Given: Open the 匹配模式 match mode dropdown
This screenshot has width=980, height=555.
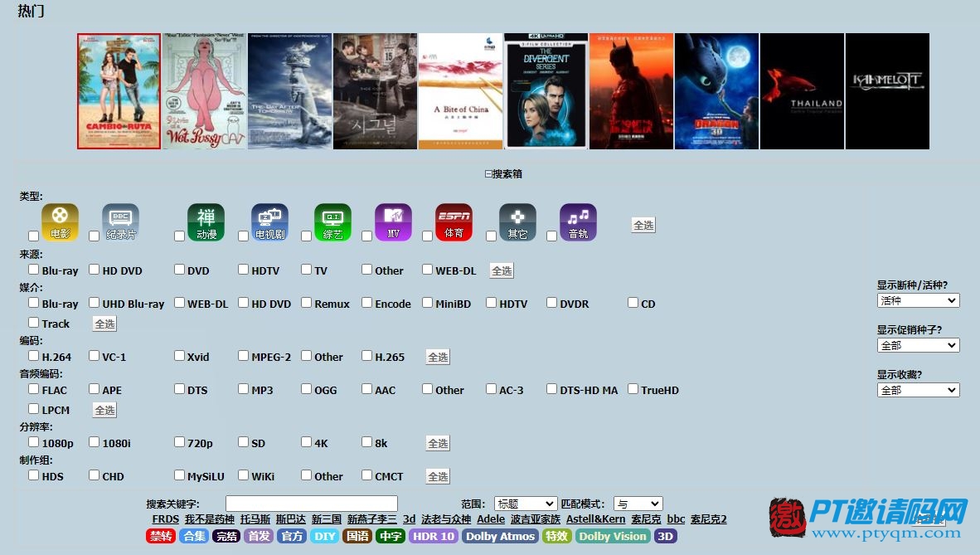Looking at the screenshot, I should pos(638,504).
